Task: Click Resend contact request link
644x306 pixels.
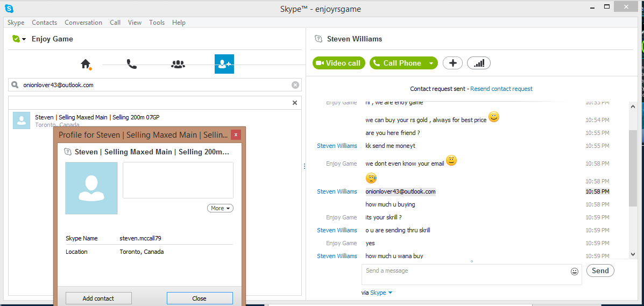Action: tap(501, 89)
